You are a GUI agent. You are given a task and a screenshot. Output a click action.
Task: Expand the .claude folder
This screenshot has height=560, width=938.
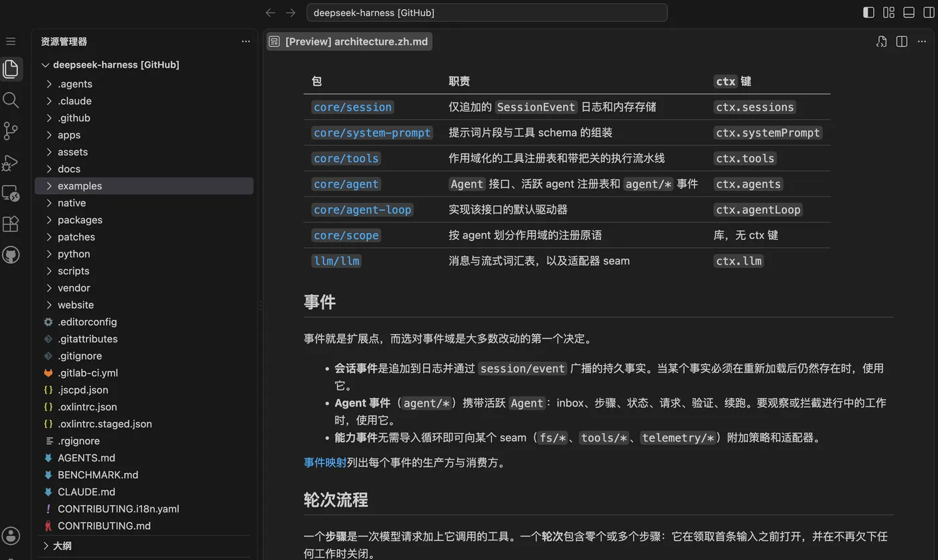click(49, 101)
